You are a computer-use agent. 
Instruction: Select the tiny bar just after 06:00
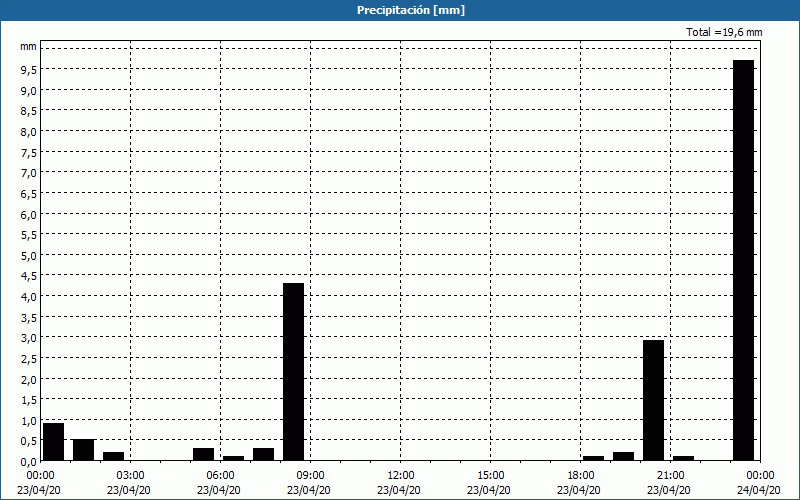click(x=234, y=458)
